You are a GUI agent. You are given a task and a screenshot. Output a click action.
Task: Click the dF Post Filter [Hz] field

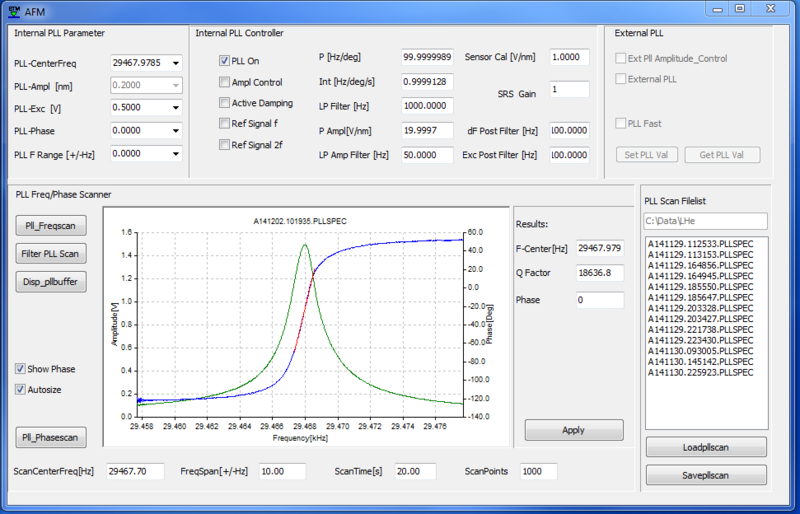[569, 131]
